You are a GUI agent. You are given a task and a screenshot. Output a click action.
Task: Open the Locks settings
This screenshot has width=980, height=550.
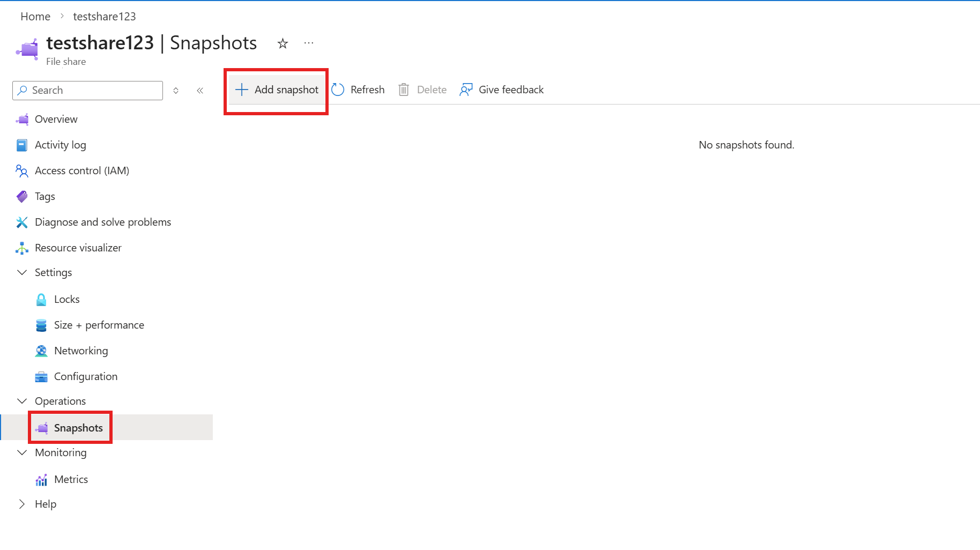click(66, 299)
